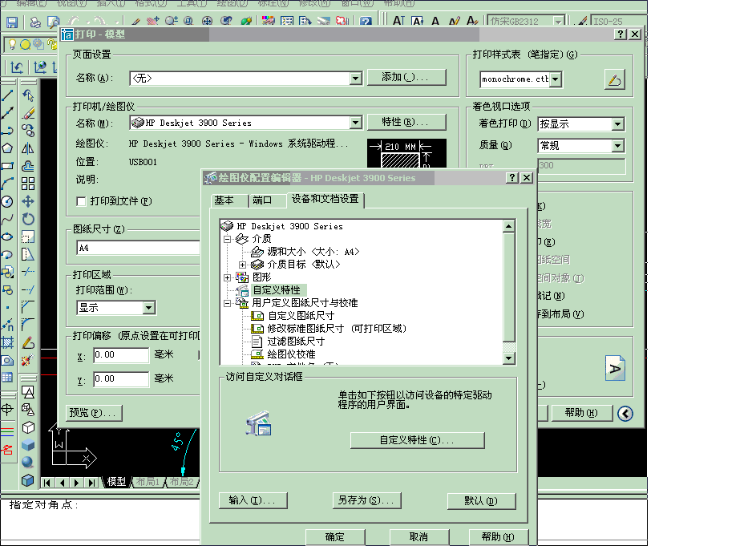The height and width of the screenshot is (546, 756).
Task: Click the 特性(R) printer properties button
Action: click(406, 122)
